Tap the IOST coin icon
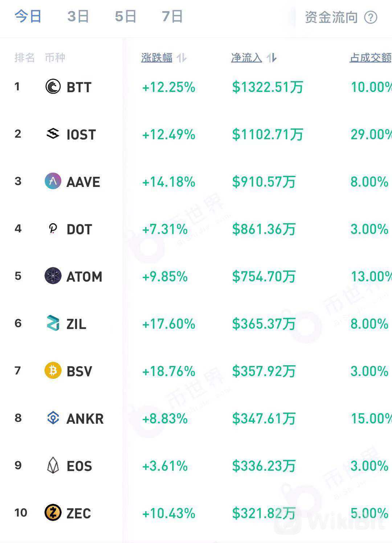The height and width of the screenshot is (543, 392). click(x=53, y=134)
